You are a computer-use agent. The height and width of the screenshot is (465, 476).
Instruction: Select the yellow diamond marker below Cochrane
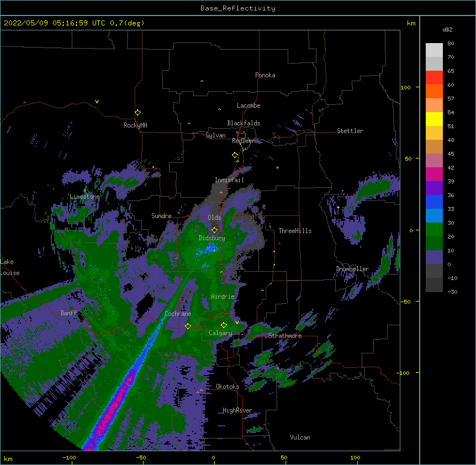tap(188, 326)
